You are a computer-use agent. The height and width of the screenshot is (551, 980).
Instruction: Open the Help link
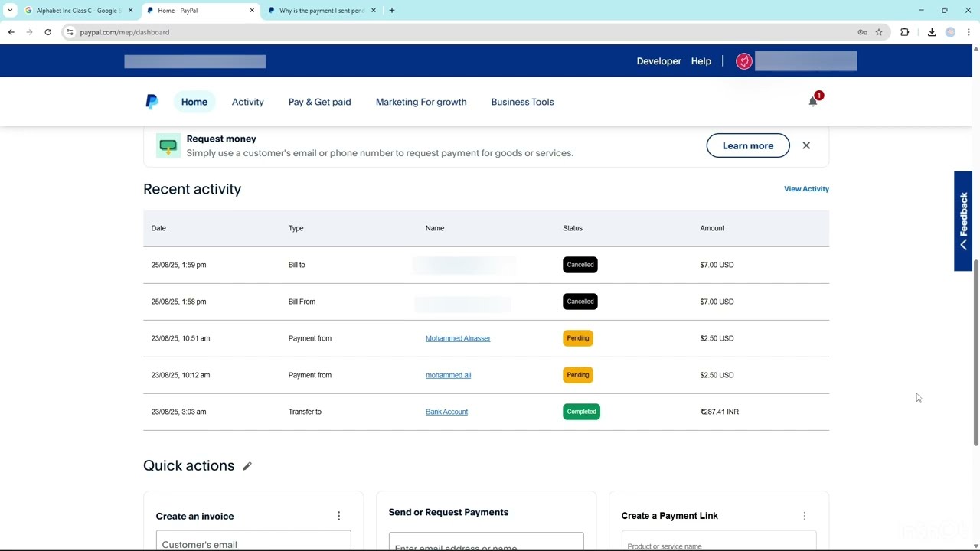pos(701,61)
